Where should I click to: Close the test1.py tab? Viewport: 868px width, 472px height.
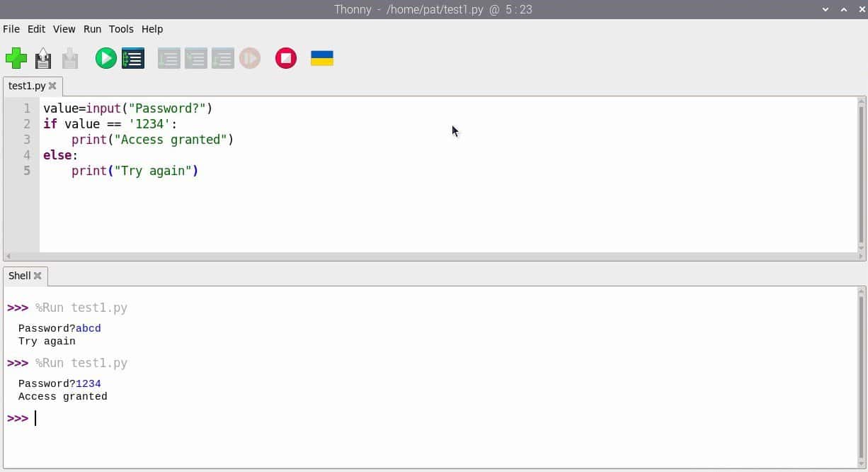(x=52, y=85)
